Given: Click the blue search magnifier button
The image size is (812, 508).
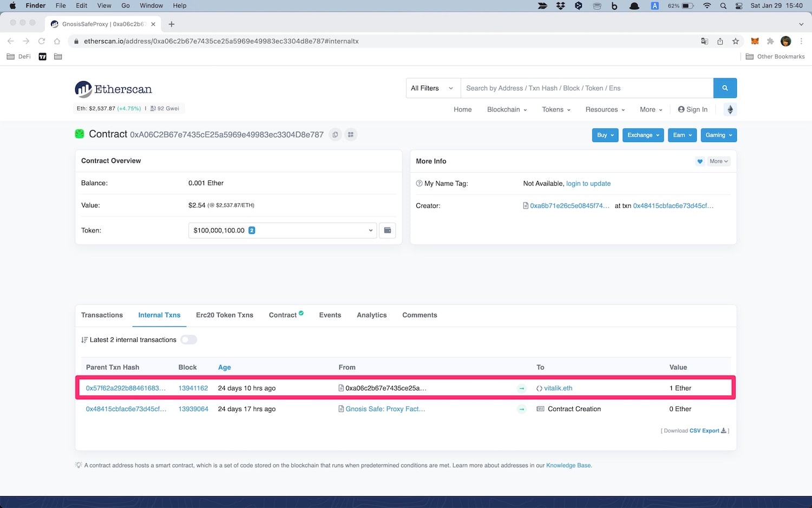Looking at the screenshot, I should (x=725, y=88).
